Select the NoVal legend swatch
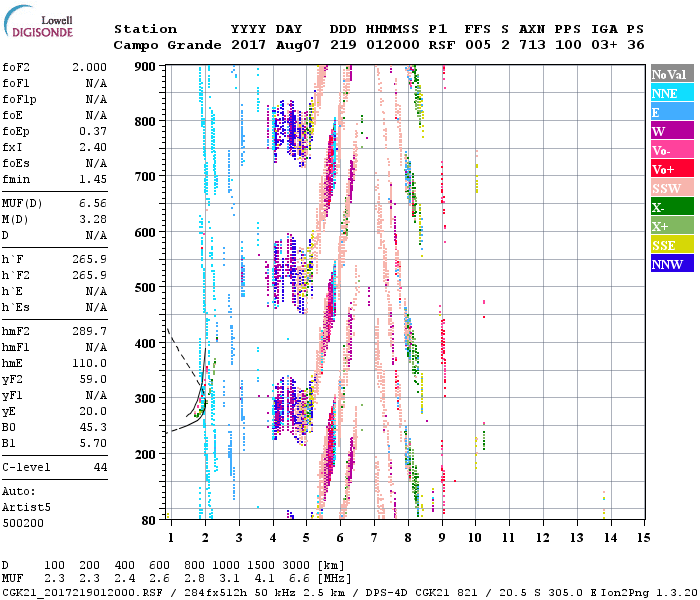Viewport: 700px width, 600px height. click(x=671, y=74)
